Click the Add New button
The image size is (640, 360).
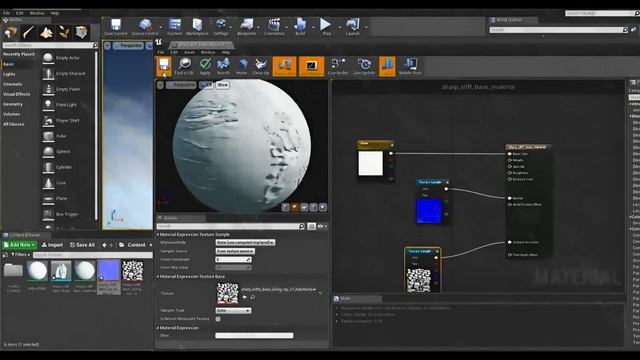(x=19, y=245)
